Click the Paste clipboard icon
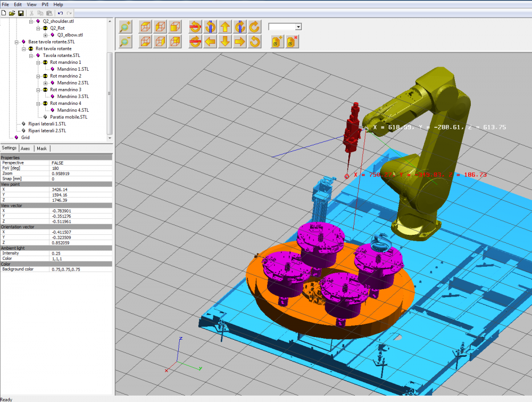This screenshot has height=402, width=532. (x=49, y=13)
